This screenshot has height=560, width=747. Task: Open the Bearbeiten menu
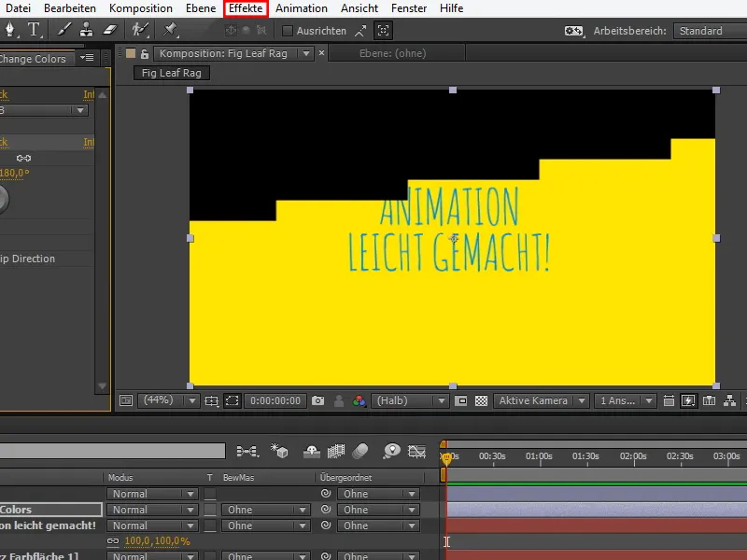click(69, 8)
